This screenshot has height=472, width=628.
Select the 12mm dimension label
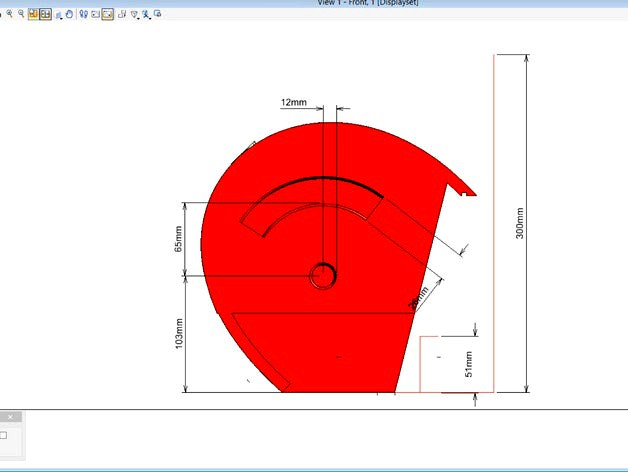tap(294, 103)
